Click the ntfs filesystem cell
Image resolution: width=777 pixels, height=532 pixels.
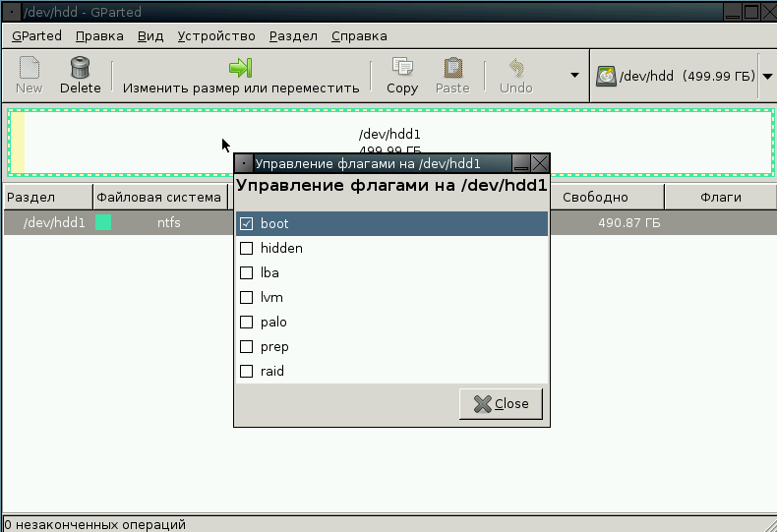pyautogui.click(x=169, y=222)
